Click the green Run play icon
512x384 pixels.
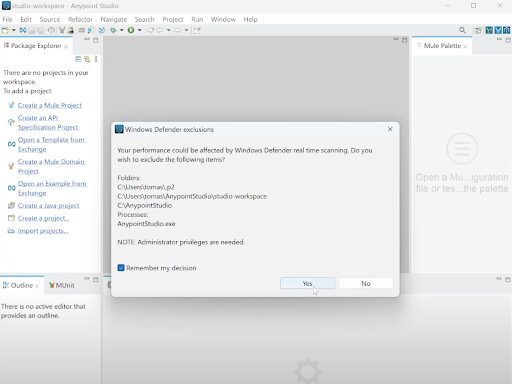[131, 30]
